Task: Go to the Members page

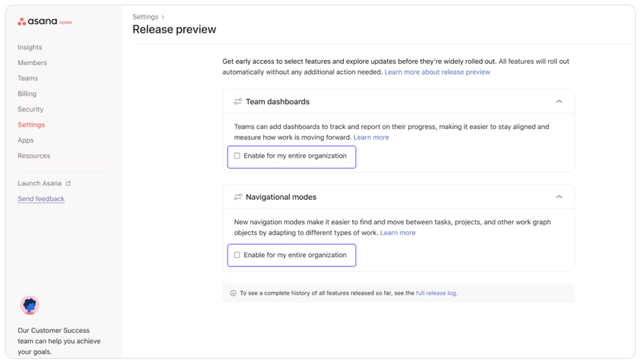Action: 32,63
